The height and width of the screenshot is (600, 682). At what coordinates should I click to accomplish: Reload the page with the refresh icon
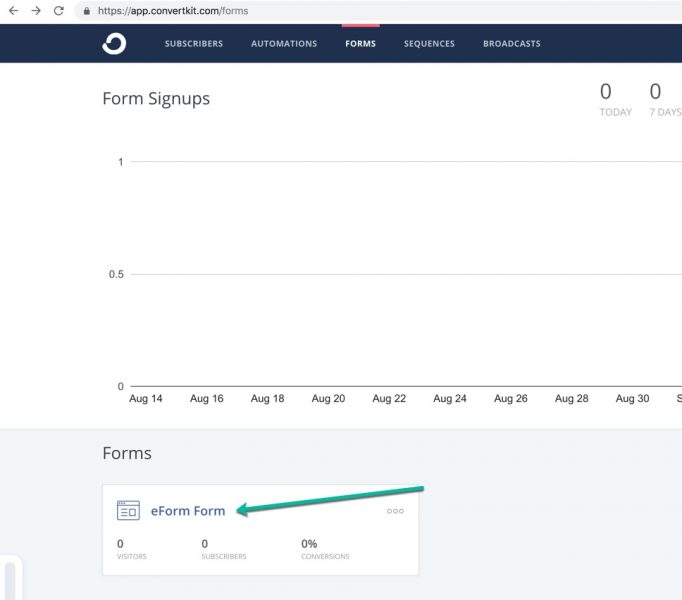point(59,11)
